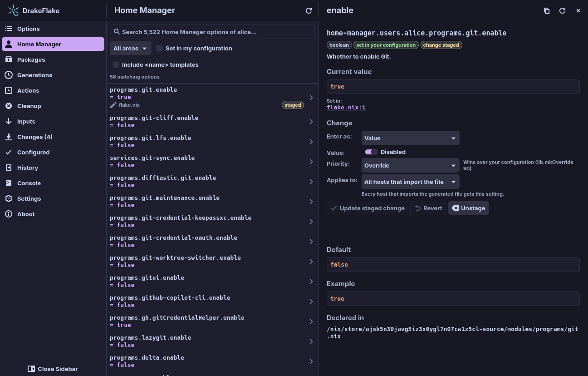Image resolution: width=588 pixels, height=376 pixels.
Task: Open the Enter as Value dropdown
Action: click(x=411, y=138)
